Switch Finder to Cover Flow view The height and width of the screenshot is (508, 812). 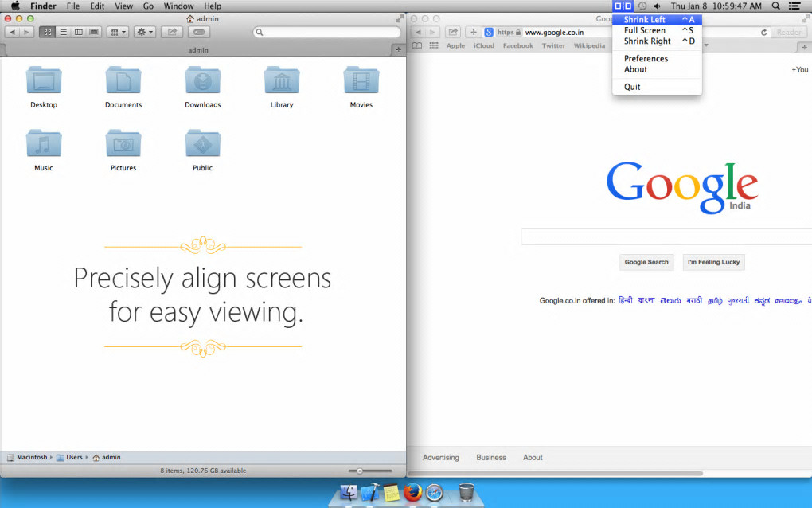(x=94, y=32)
